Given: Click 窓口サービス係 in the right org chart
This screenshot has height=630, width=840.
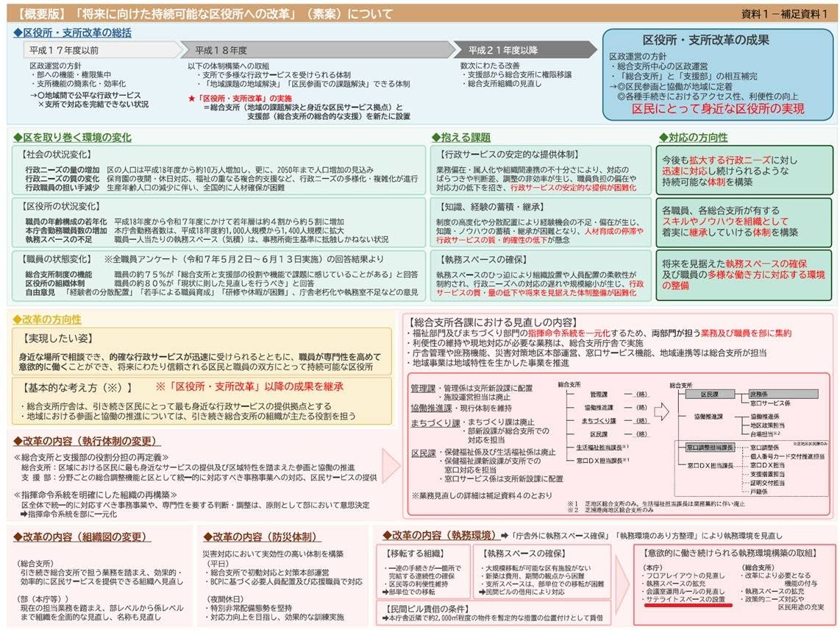Looking at the screenshot, I should pos(770,403).
